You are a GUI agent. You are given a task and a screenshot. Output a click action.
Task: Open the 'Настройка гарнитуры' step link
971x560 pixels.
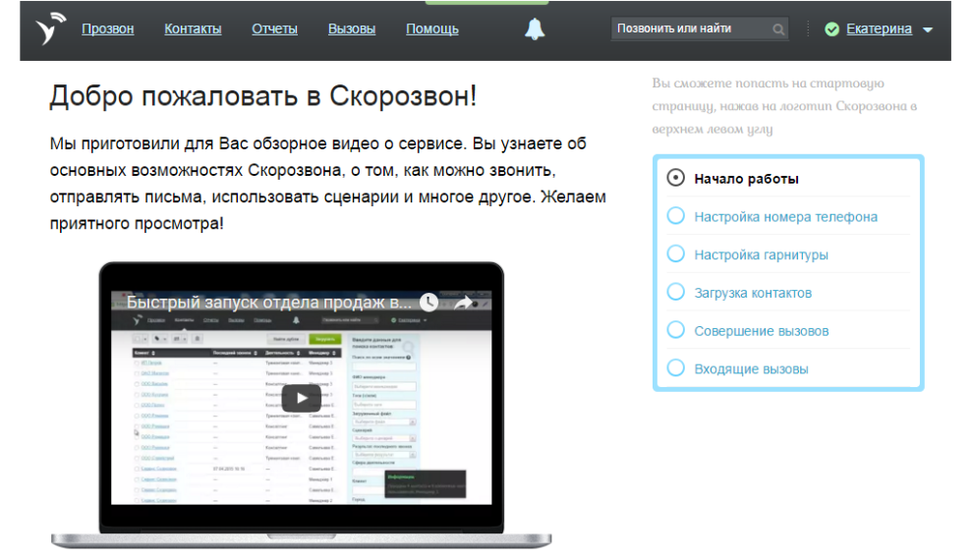[x=761, y=254]
